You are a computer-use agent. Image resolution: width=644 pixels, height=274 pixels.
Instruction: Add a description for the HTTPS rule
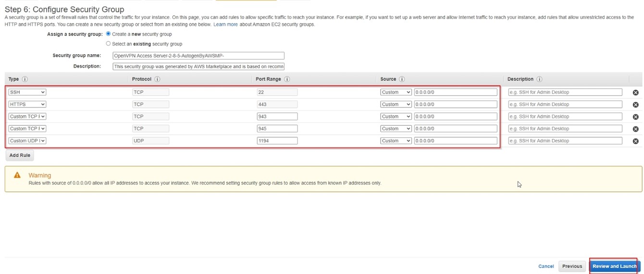[x=565, y=104]
